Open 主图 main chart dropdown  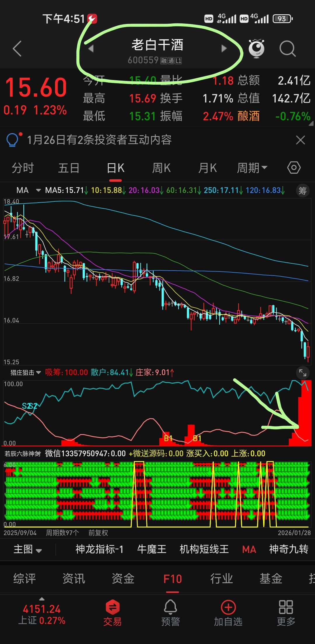[28, 549]
